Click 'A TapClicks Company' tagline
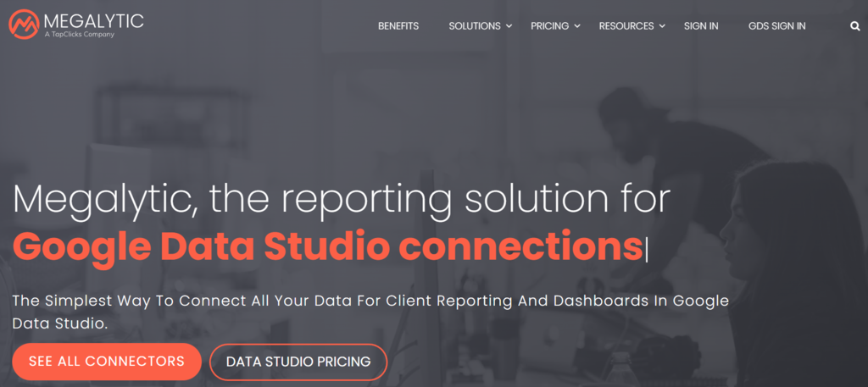This screenshot has height=387, width=868. tap(79, 35)
